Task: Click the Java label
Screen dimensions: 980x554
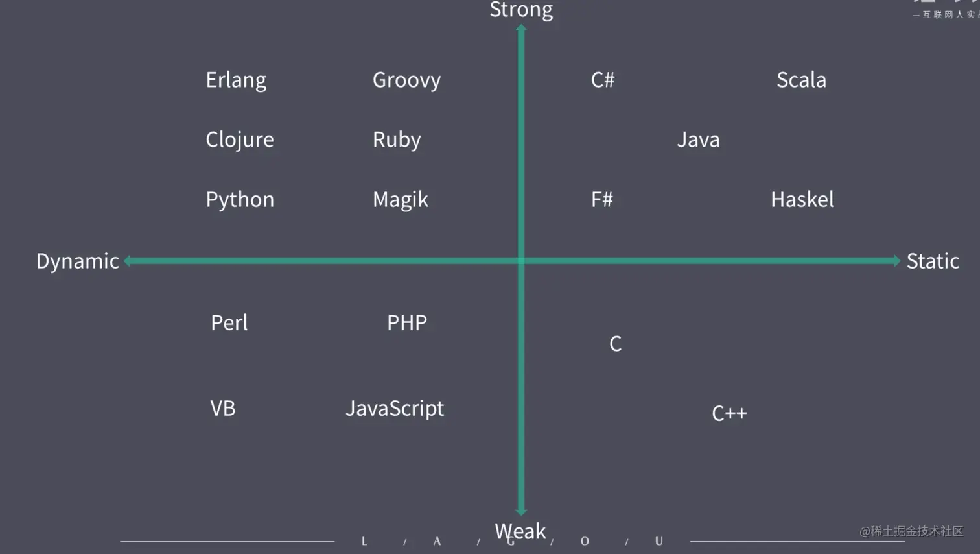Action: 698,139
